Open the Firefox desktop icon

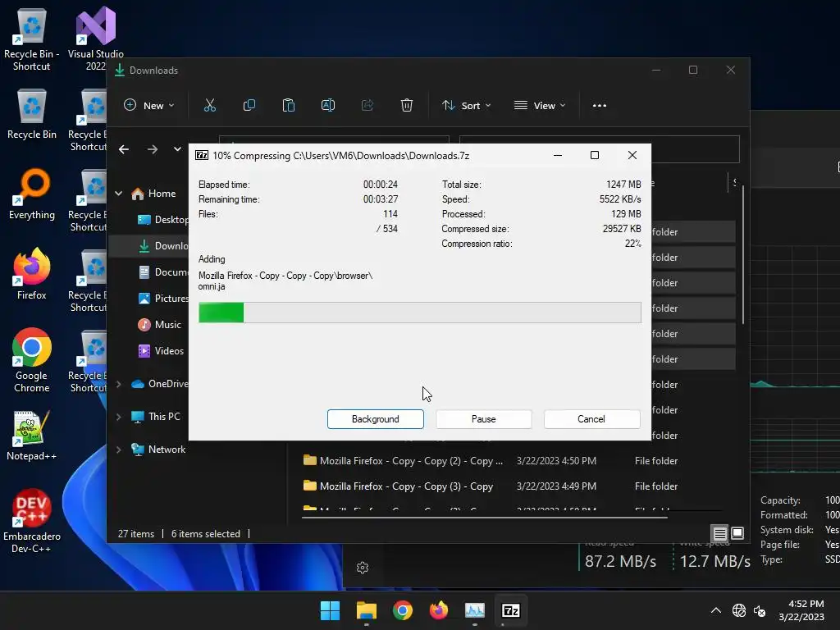(32, 274)
